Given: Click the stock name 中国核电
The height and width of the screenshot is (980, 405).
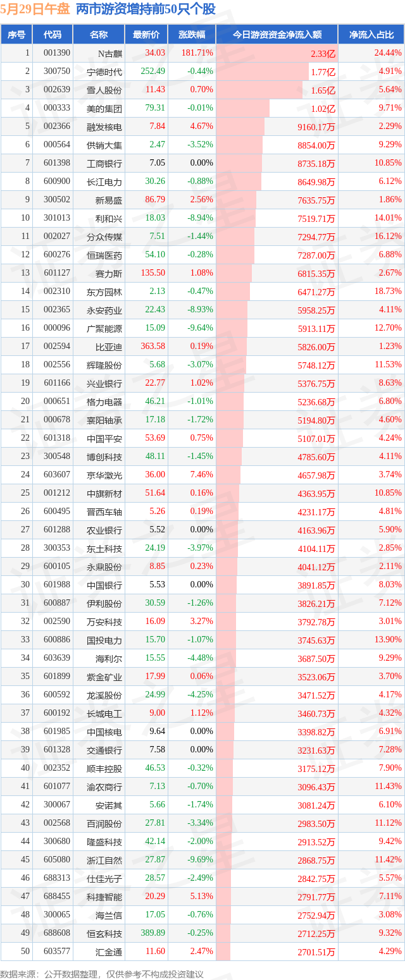Looking at the screenshot, I should point(104,732).
